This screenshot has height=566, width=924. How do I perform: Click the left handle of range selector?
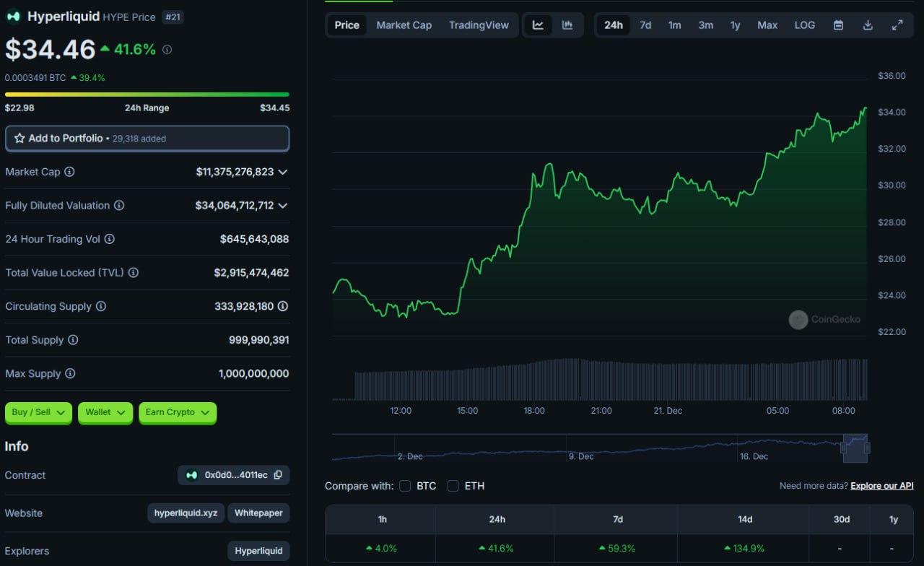(x=843, y=448)
